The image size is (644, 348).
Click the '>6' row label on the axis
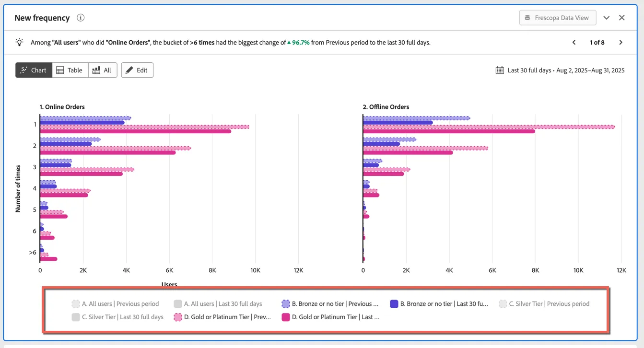click(33, 252)
